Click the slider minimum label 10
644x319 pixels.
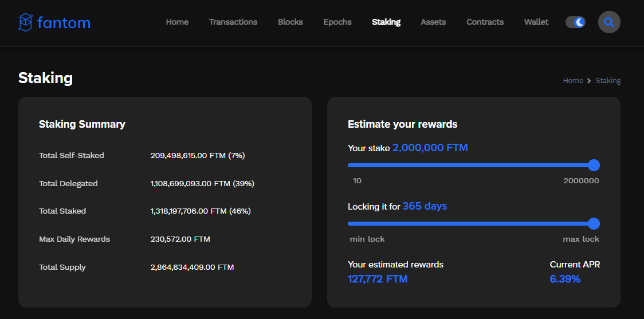357,180
